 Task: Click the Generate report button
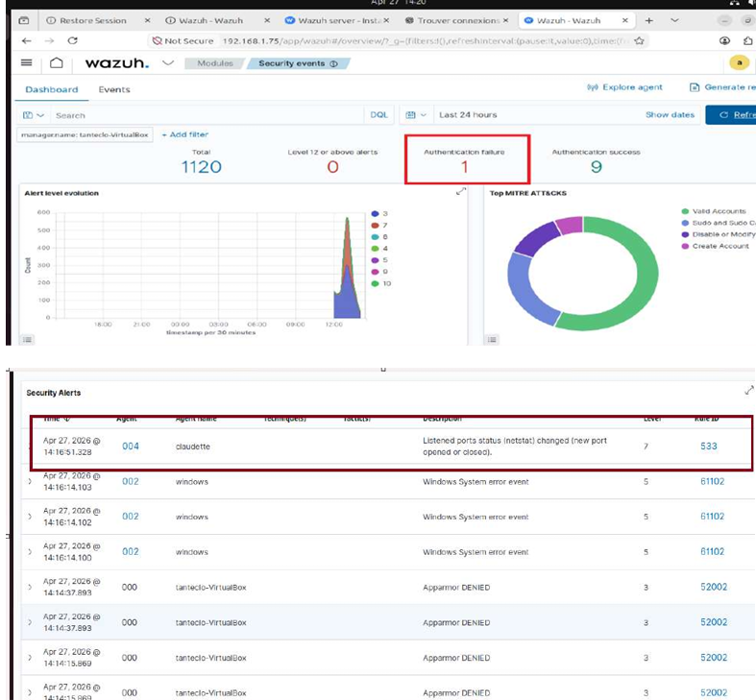click(x=723, y=87)
